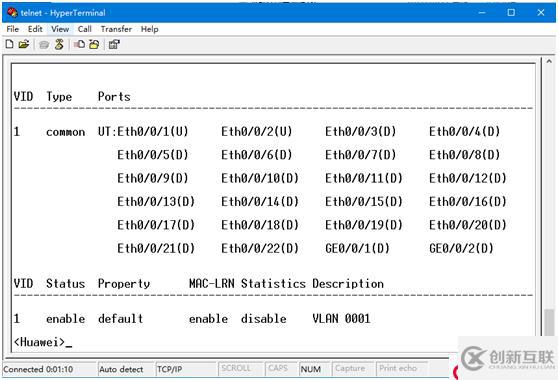Open the File menu
The height and width of the screenshot is (380, 558).
[13, 29]
